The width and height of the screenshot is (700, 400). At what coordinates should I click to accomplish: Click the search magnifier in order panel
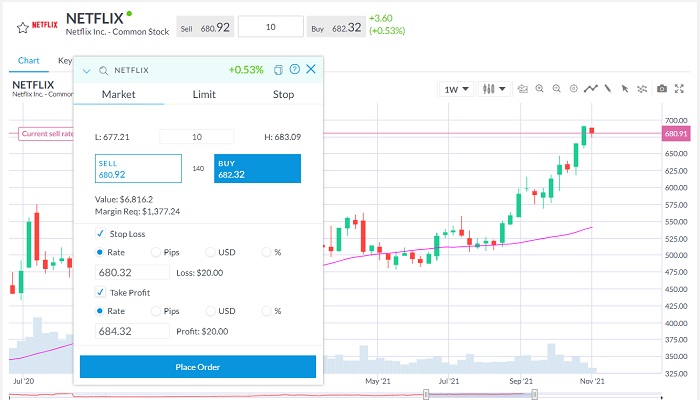click(104, 71)
